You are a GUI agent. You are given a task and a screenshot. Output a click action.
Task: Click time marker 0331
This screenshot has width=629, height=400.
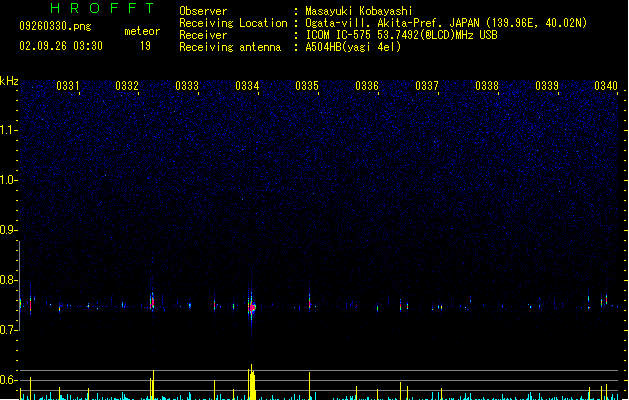coord(67,86)
